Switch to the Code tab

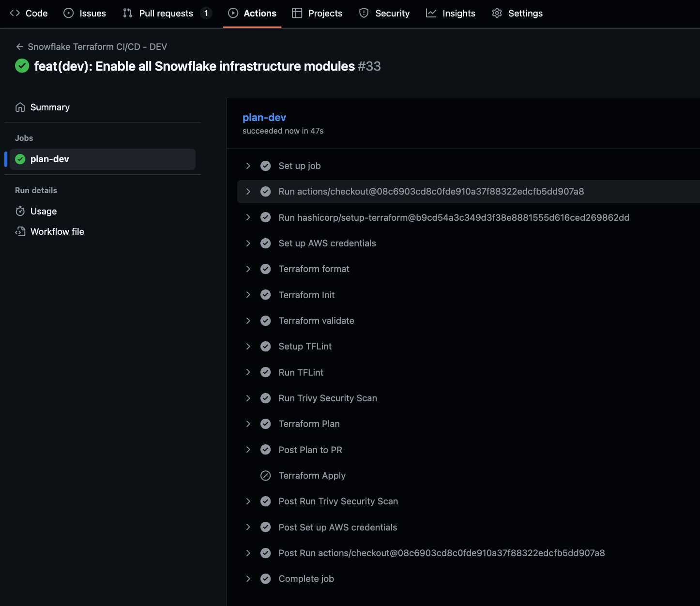click(29, 13)
